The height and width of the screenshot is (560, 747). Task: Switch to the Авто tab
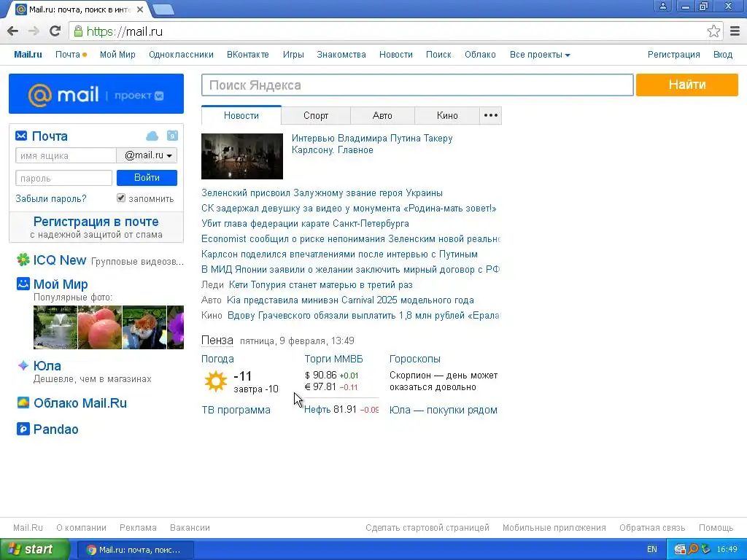click(382, 115)
